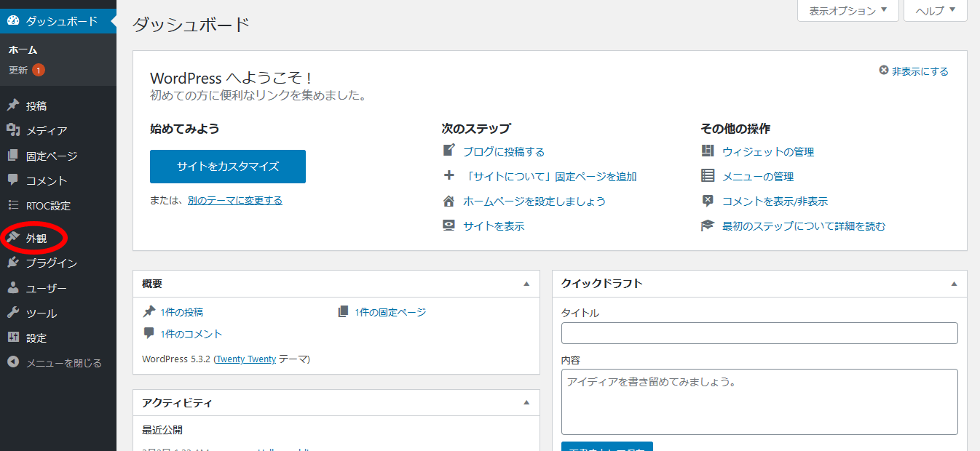Click the widget icon beside ウィジェットの管理
This screenshot has width=980, height=451.
pyautogui.click(x=708, y=151)
